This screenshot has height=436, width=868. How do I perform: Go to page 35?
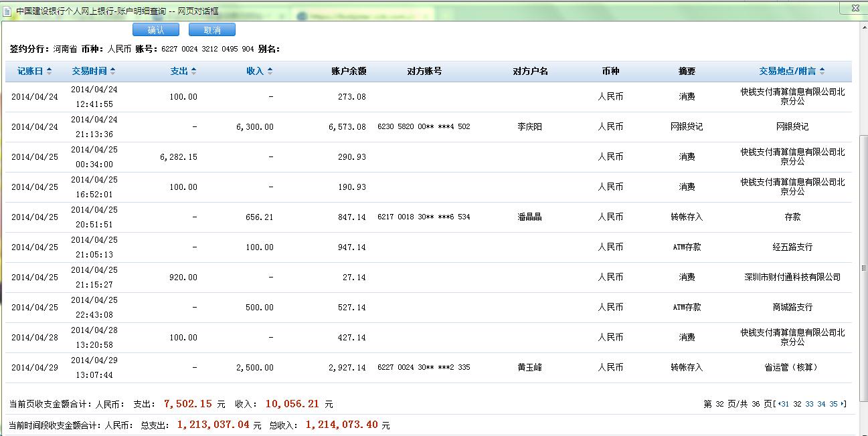(833, 404)
